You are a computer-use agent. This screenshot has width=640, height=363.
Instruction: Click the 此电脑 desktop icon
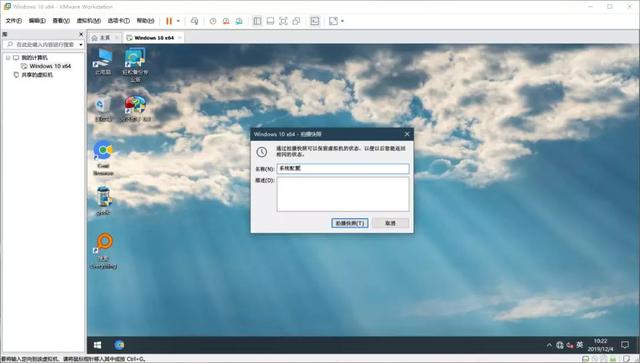click(103, 62)
